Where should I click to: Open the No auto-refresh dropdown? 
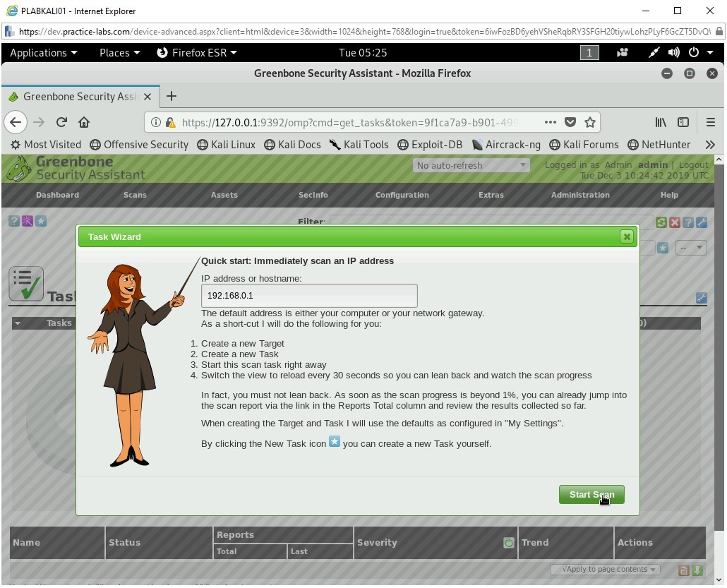click(471, 165)
